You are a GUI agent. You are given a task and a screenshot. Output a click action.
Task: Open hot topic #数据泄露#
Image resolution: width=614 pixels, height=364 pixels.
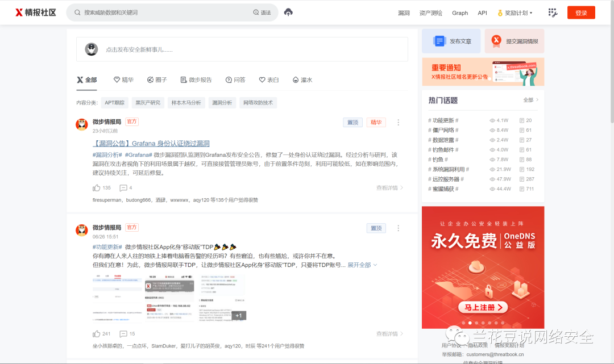tap(443, 140)
